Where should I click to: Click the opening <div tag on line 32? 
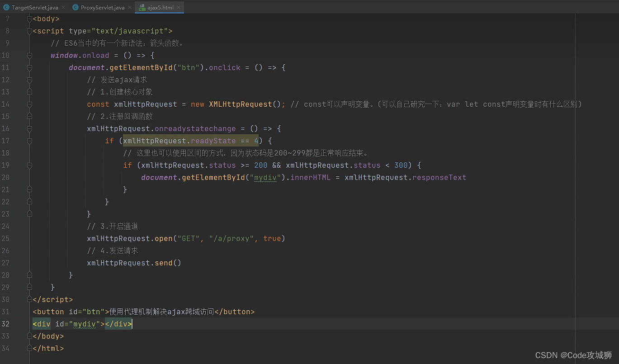[x=42, y=324]
